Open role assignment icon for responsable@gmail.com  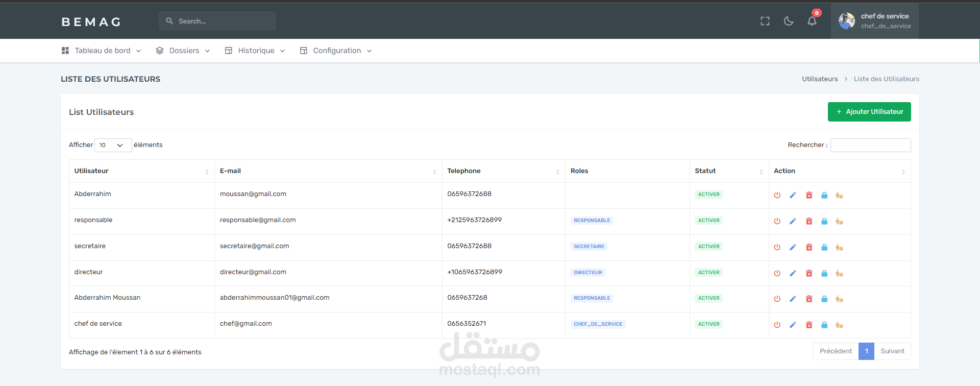[839, 221]
